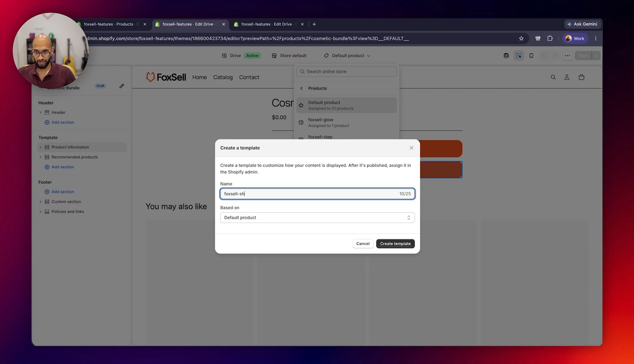Viewport: 634px width, 364px height.
Task: Click the browser address bar URL
Action: (x=248, y=38)
